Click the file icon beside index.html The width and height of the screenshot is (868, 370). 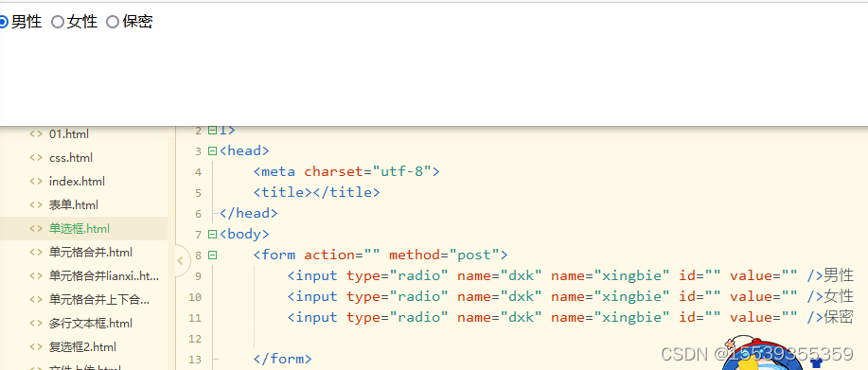(x=36, y=182)
